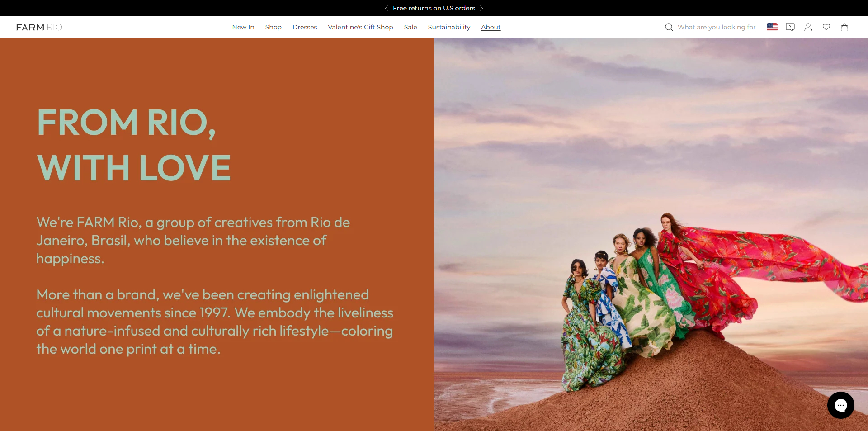Click 'Free returns on U.S orders' banner

point(434,8)
